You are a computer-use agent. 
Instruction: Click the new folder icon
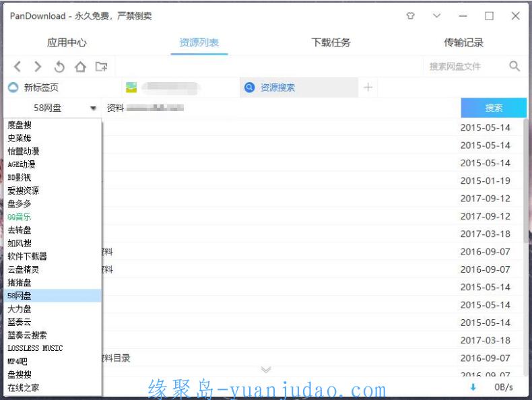click(x=101, y=67)
